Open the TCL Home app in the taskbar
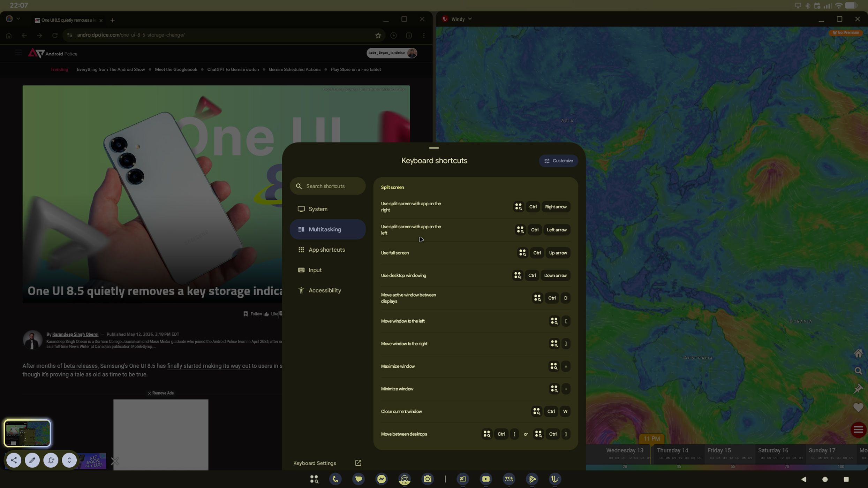 tap(509, 479)
